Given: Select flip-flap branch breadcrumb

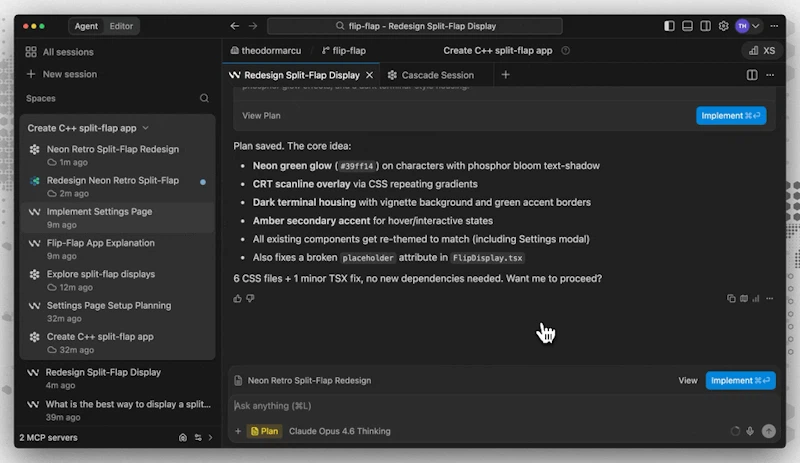Looking at the screenshot, I should 344,51.
